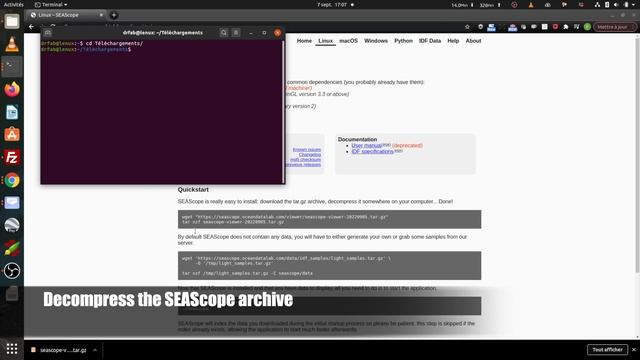Open the About page
Image resolution: width=640 pixels, height=360 pixels.
click(x=473, y=41)
